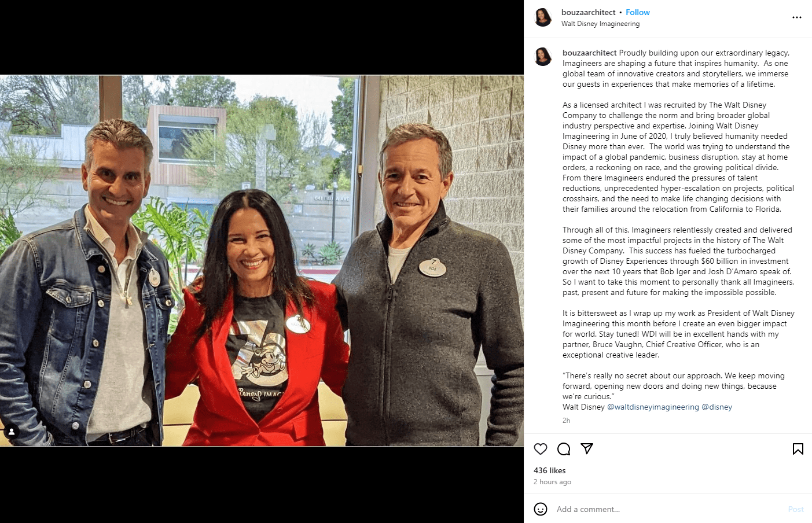Click the main photo of three people
Image resolution: width=812 pixels, height=523 pixels.
pyautogui.click(x=262, y=260)
